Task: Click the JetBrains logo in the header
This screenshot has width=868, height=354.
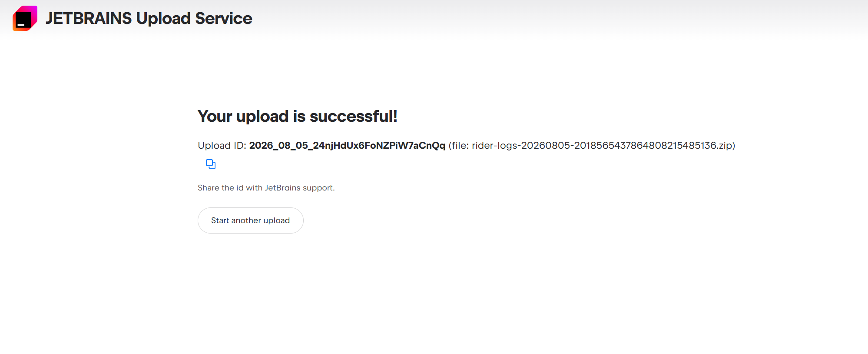Action: (25, 18)
